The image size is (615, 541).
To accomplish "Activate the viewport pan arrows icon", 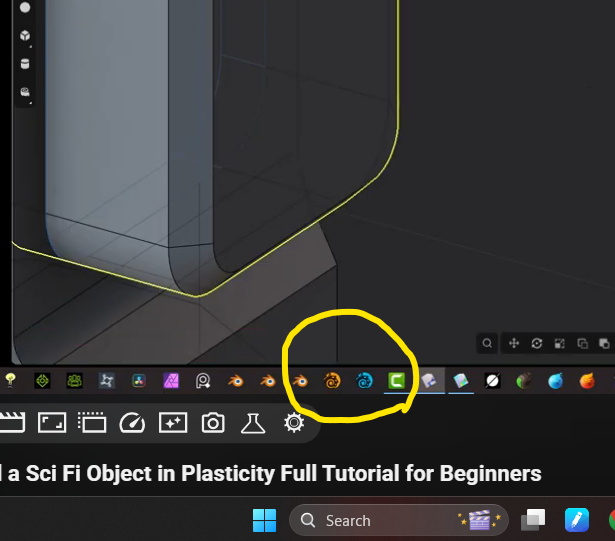I will coord(514,344).
